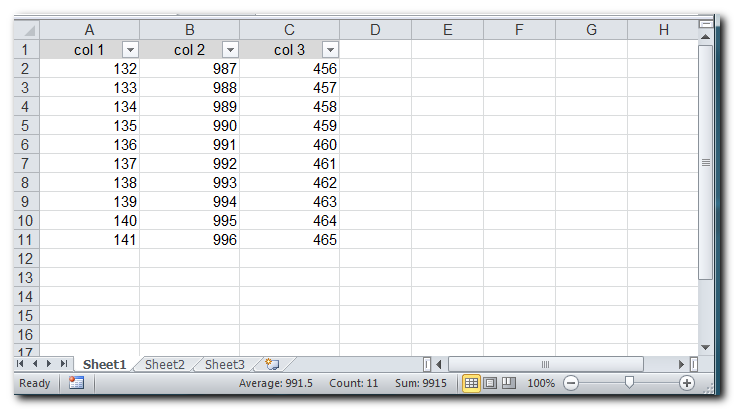Open the col 3 filter dropdown
The image size is (734, 409).
(330, 50)
